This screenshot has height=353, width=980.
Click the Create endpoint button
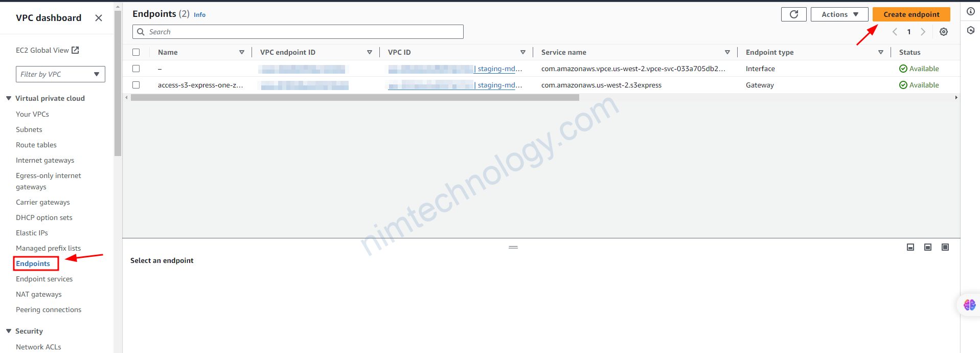pyautogui.click(x=911, y=14)
